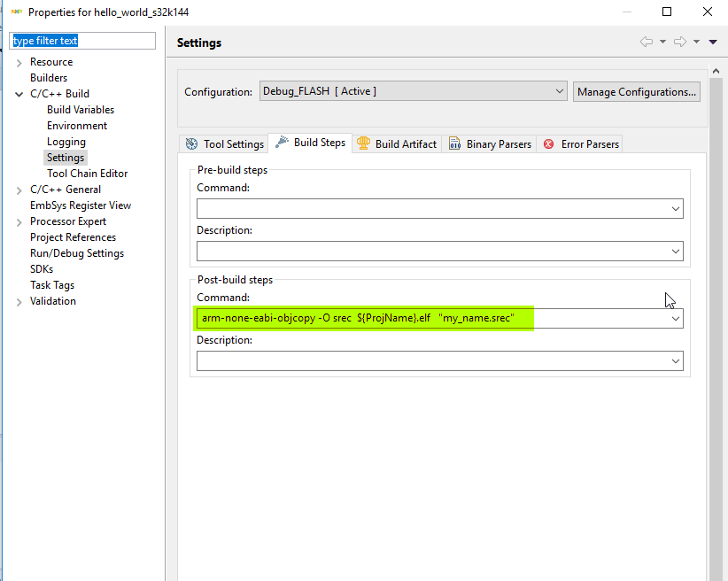The height and width of the screenshot is (581, 728).
Task: Expand the C/C++ General node
Action: point(19,190)
